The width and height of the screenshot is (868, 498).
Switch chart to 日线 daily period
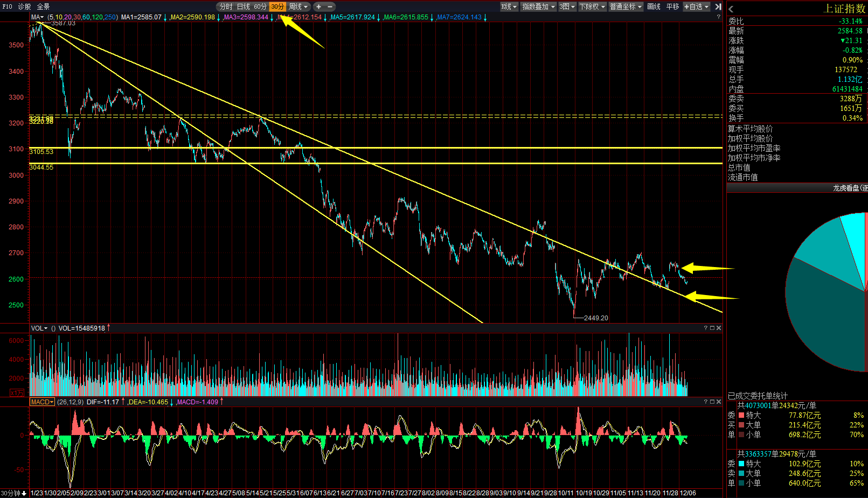(x=244, y=6)
